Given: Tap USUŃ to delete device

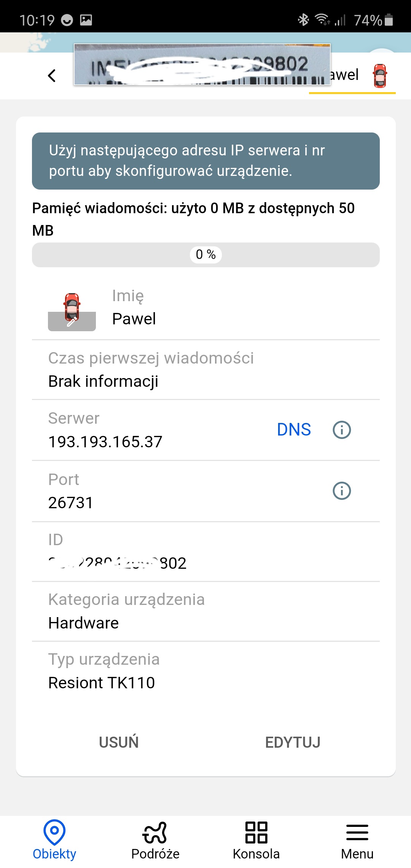Looking at the screenshot, I should point(119,742).
